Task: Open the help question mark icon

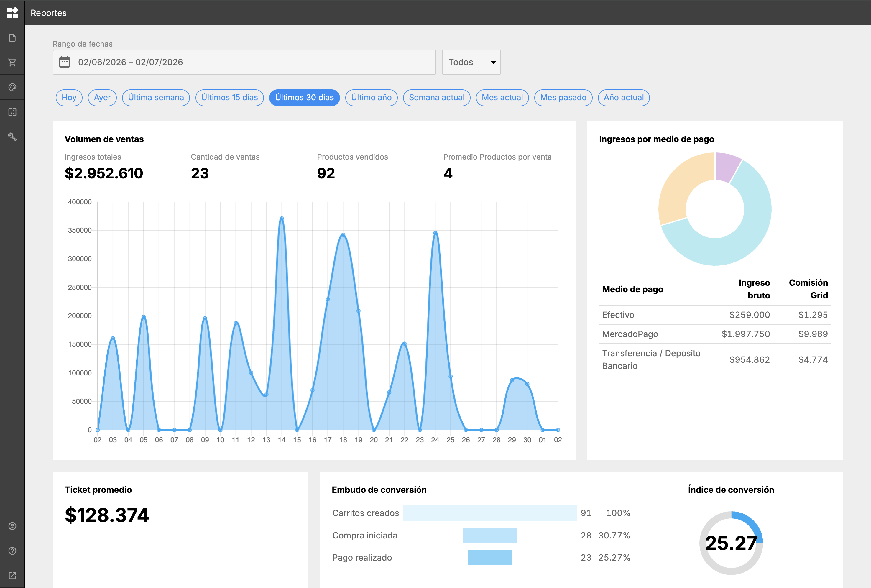Action: [x=12, y=551]
